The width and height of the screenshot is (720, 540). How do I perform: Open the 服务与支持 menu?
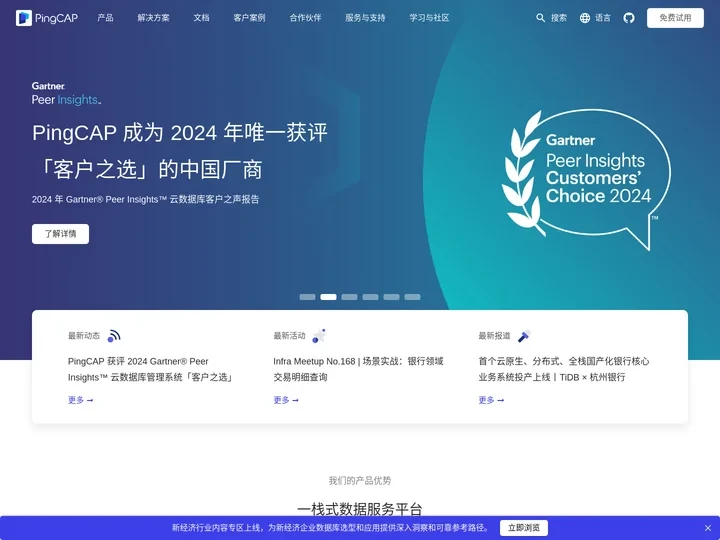point(365,18)
